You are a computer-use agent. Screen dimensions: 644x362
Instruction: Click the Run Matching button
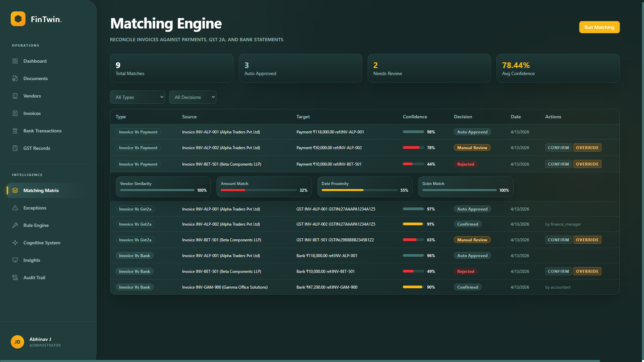coord(599,27)
